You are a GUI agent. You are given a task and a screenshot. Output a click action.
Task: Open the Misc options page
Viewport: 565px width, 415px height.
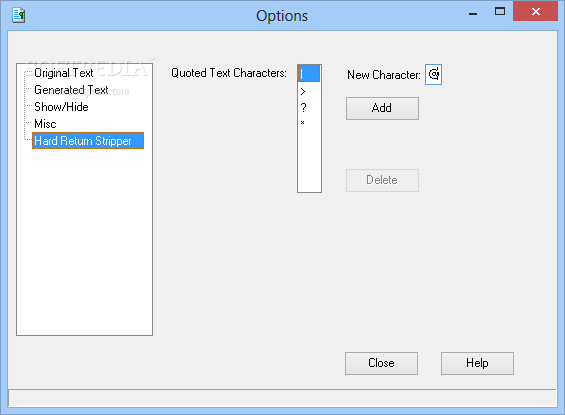45,124
